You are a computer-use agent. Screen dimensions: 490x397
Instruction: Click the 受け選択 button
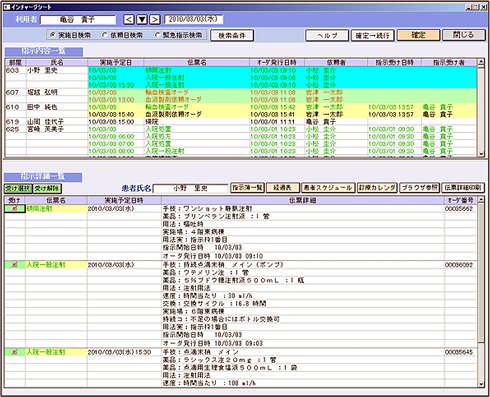coord(18,189)
